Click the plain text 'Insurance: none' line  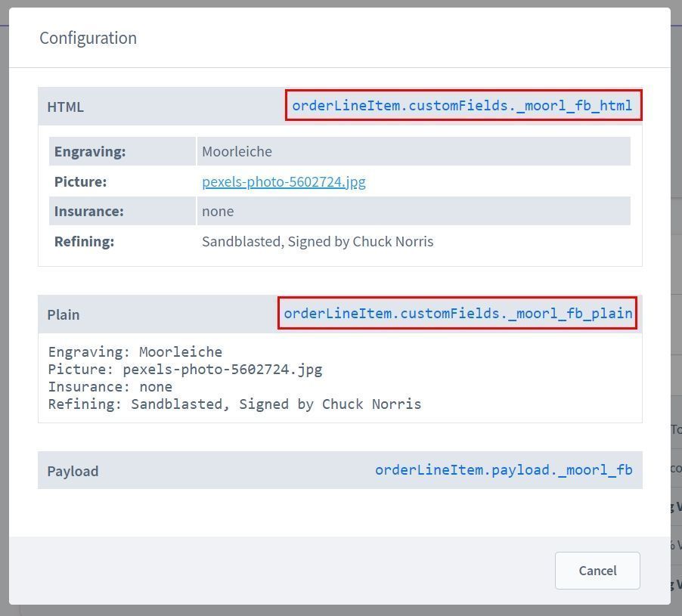[x=110, y=386]
